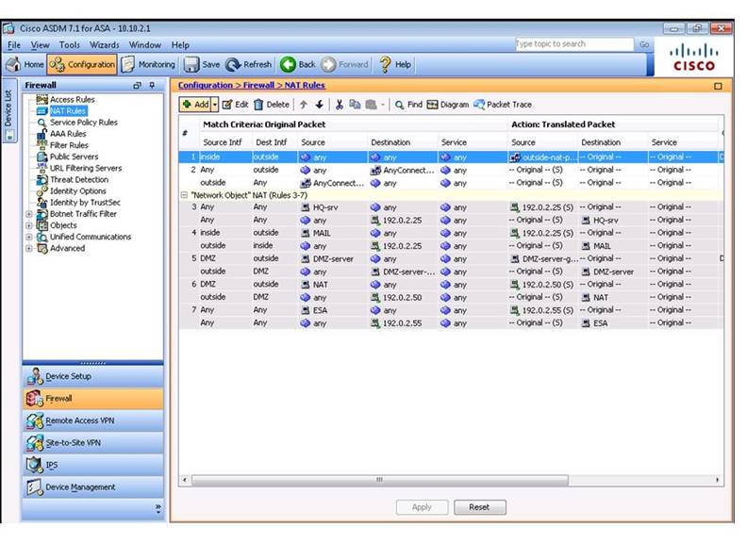Image resolution: width=747 pixels, height=560 pixels.
Task: Move rule up with arrow icon
Action: (304, 105)
